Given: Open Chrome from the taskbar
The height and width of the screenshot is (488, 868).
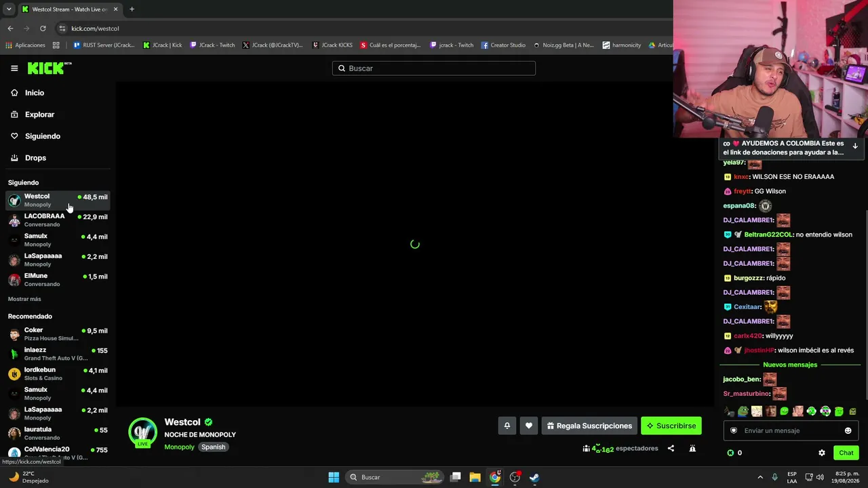Looking at the screenshot, I should coord(495,477).
